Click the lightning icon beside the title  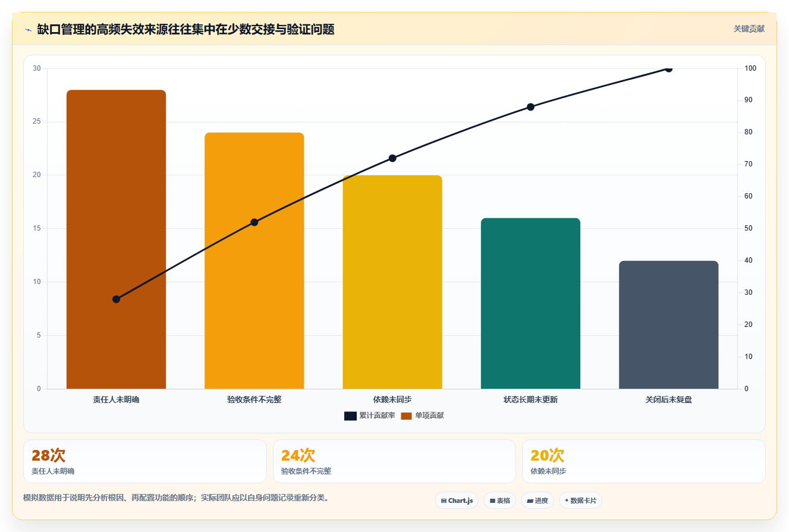28,30
